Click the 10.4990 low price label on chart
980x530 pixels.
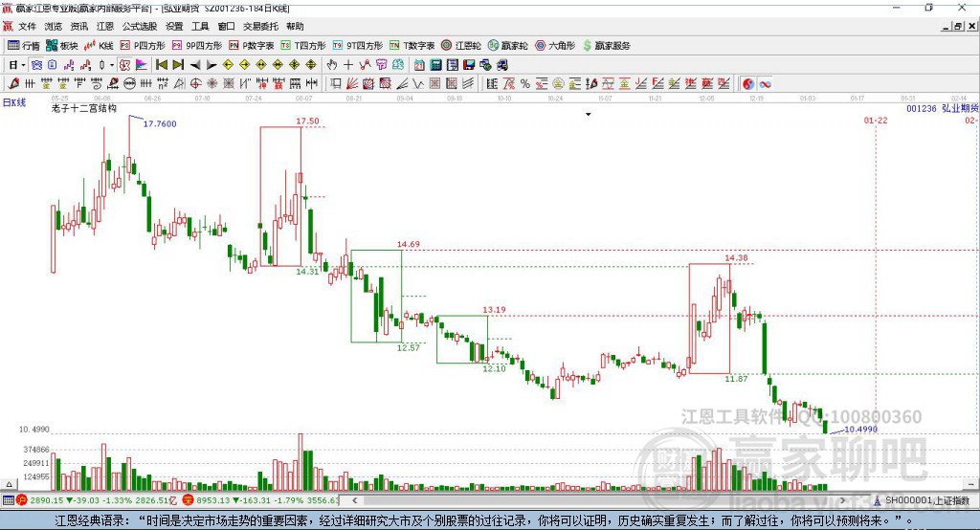pos(860,430)
